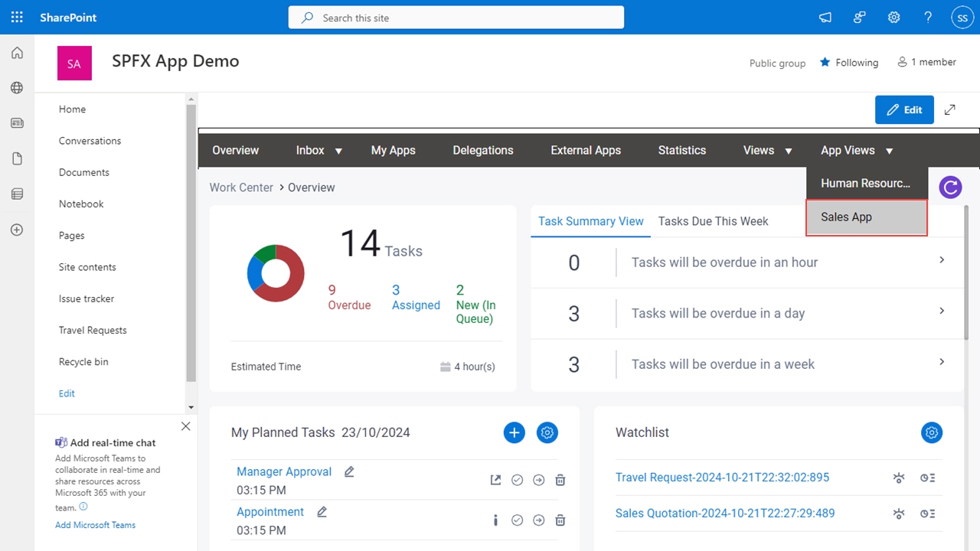The width and height of the screenshot is (980, 551).
Task: Click the Create plus icon in left rail
Action: [x=17, y=230]
